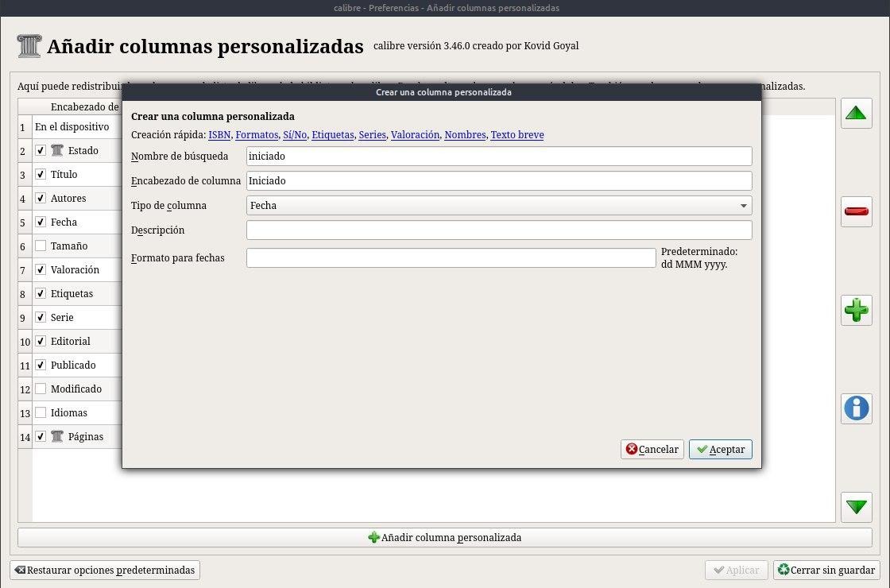Toggle the Fecha column checkbox
Image resolution: width=890 pixels, height=588 pixels.
point(41,222)
